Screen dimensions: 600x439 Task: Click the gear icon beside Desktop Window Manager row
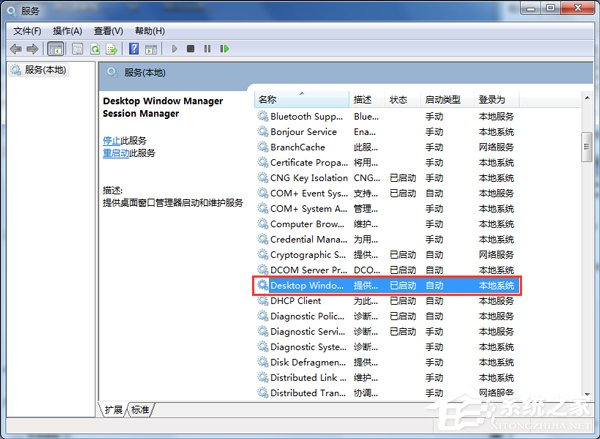tap(263, 285)
